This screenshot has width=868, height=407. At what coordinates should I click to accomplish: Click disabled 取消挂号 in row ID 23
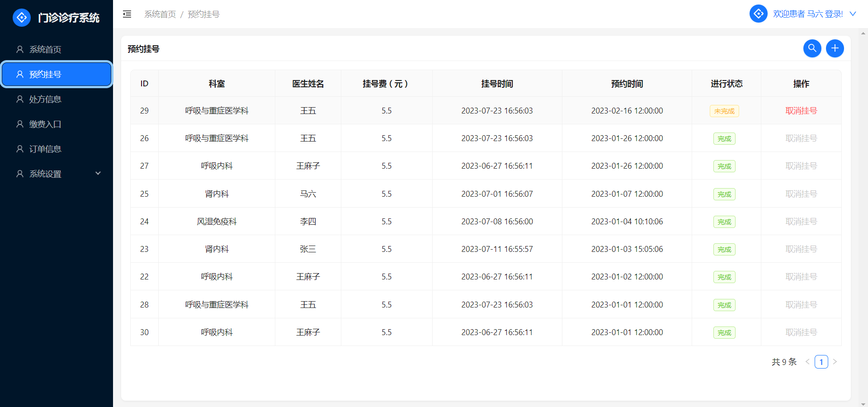pyautogui.click(x=801, y=249)
